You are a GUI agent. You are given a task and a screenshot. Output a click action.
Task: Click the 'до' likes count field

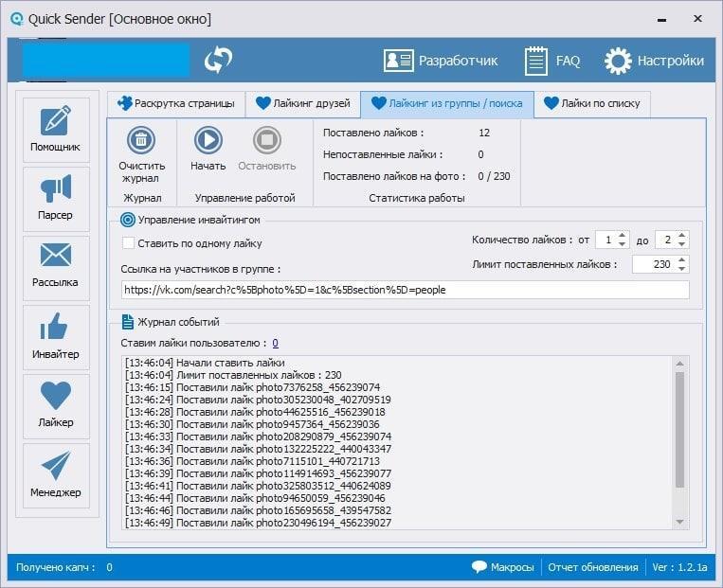665,240
